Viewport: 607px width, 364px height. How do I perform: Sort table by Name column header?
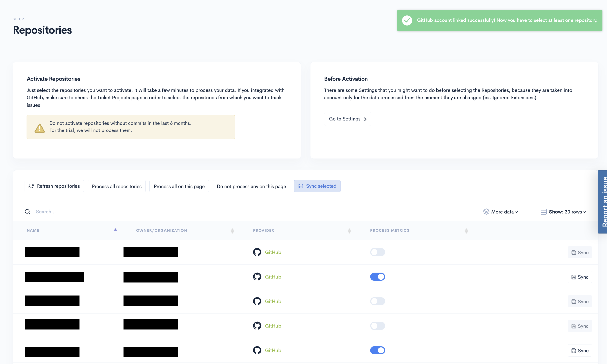pos(33,230)
